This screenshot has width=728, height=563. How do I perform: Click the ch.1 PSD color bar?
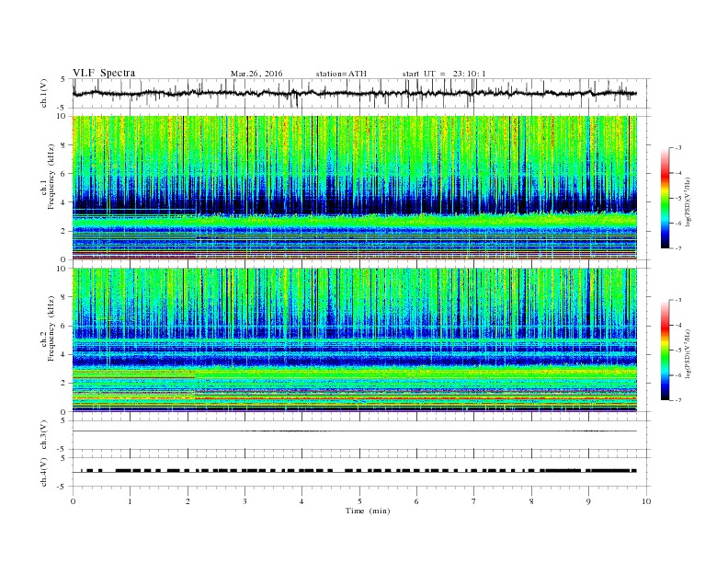[x=665, y=198]
